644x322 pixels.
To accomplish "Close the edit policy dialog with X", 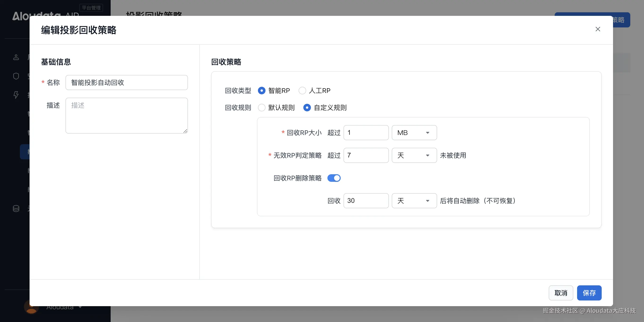I will click(x=597, y=29).
